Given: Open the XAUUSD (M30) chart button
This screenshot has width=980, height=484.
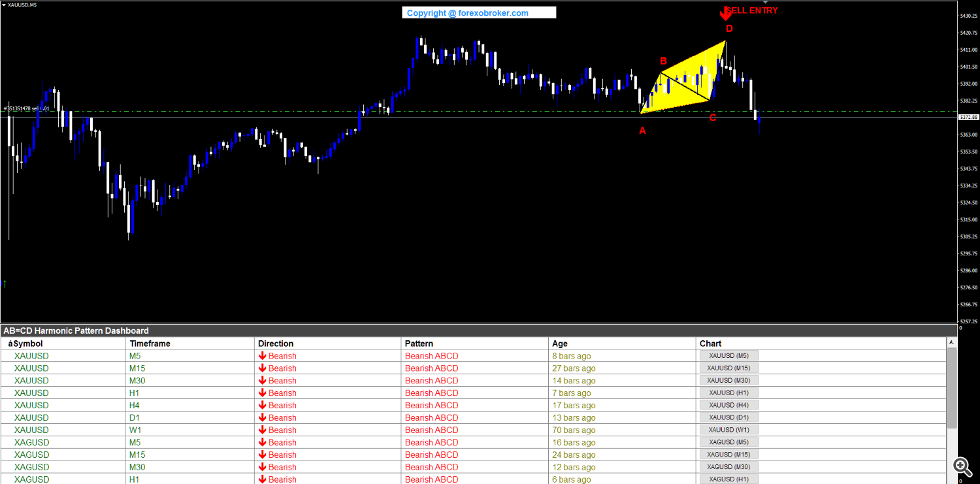Looking at the screenshot, I should point(729,381).
